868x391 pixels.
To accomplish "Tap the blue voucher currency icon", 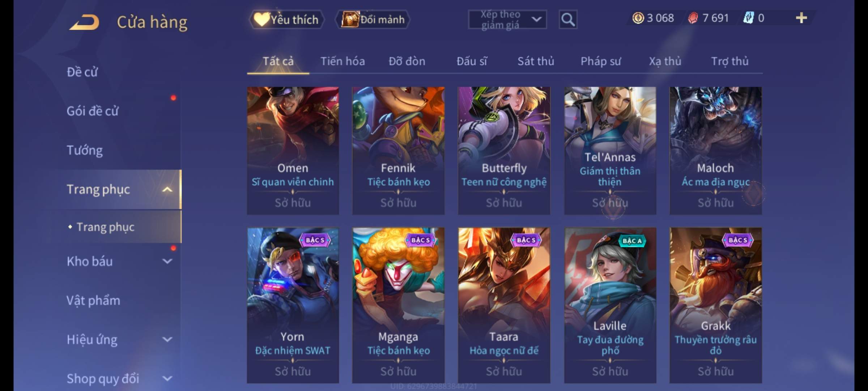I will 748,18.
